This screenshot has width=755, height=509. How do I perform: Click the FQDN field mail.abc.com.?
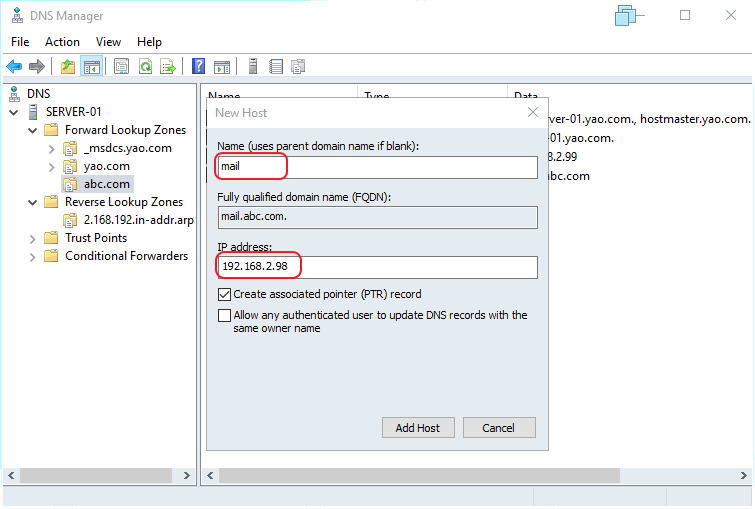[x=378, y=217]
